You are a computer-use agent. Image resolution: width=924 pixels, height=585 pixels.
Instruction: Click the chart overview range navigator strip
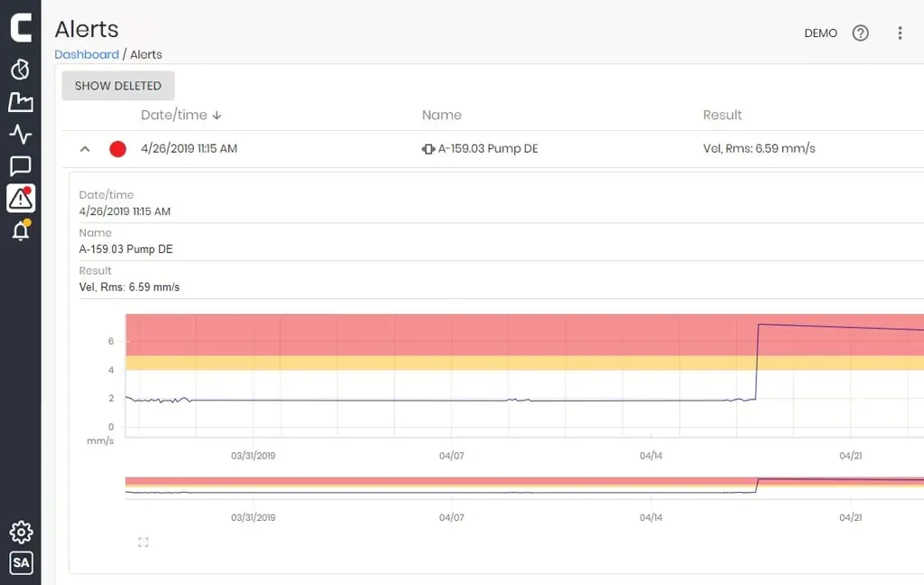(x=523, y=486)
